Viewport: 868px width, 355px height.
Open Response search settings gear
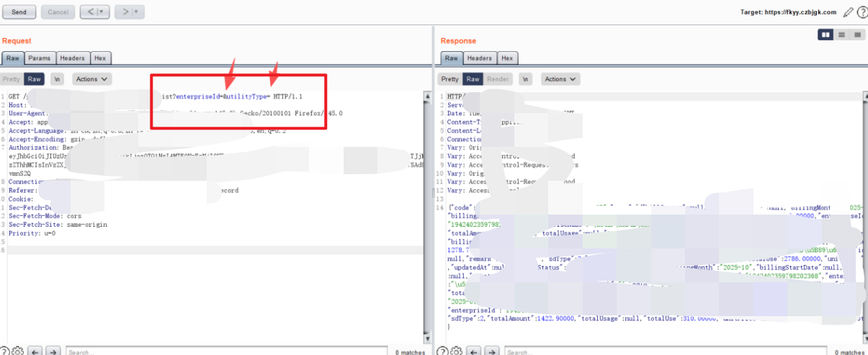(x=457, y=351)
